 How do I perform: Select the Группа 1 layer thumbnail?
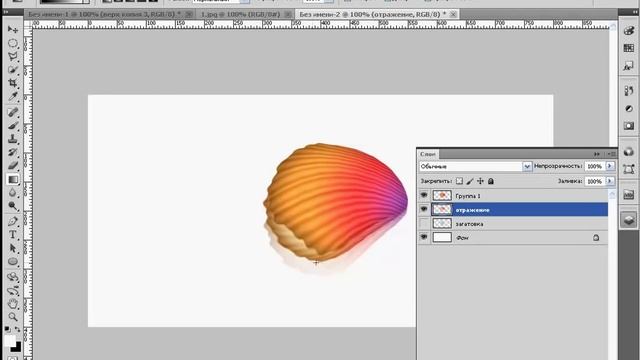[x=442, y=196]
